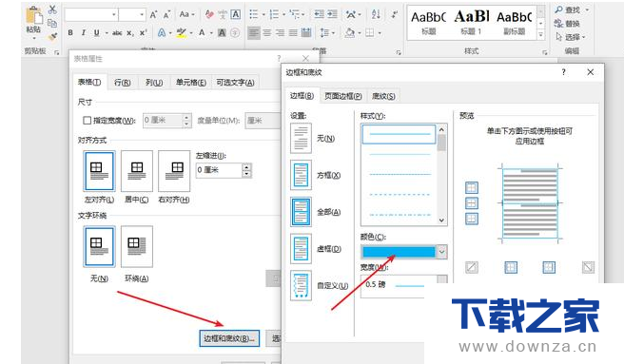Click the Paste clipboard icon
Image resolution: width=624 pixels, height=364 pixels.
[34, 16]
